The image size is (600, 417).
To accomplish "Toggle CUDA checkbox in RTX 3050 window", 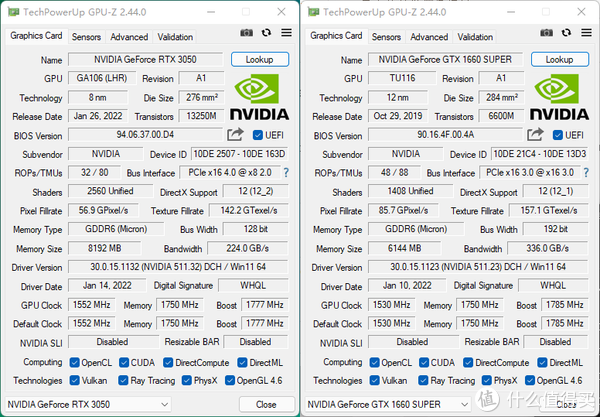I will pos(124,362).
